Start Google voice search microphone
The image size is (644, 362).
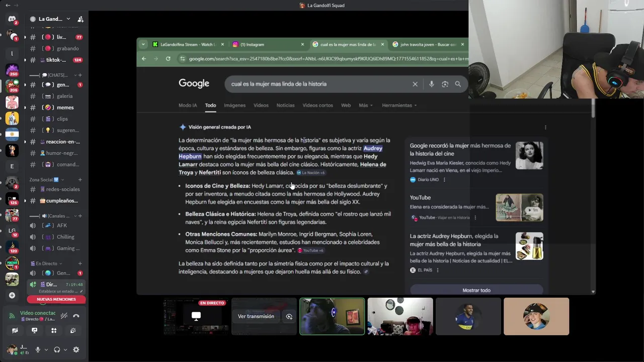coord(431,84)
